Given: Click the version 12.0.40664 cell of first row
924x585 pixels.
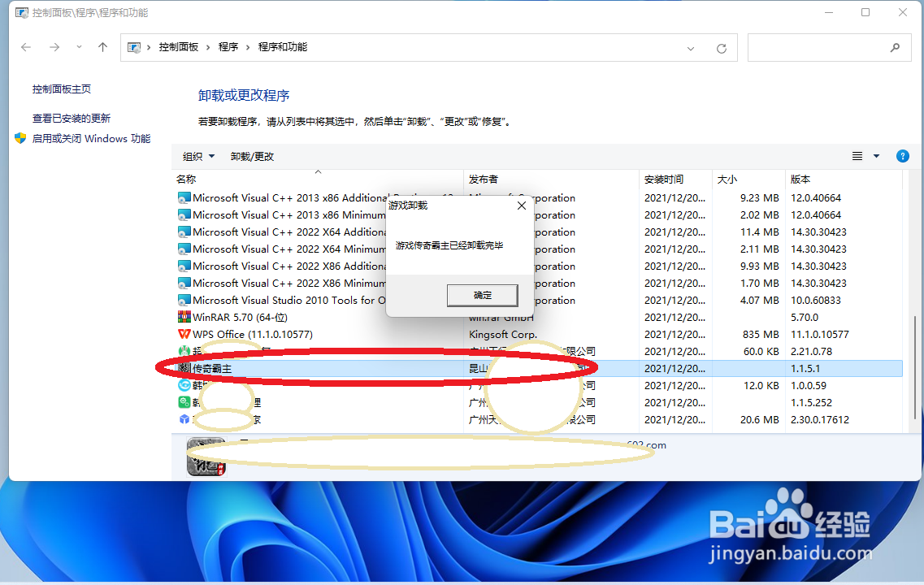Looking at the screenshot, I should [816, 198].
